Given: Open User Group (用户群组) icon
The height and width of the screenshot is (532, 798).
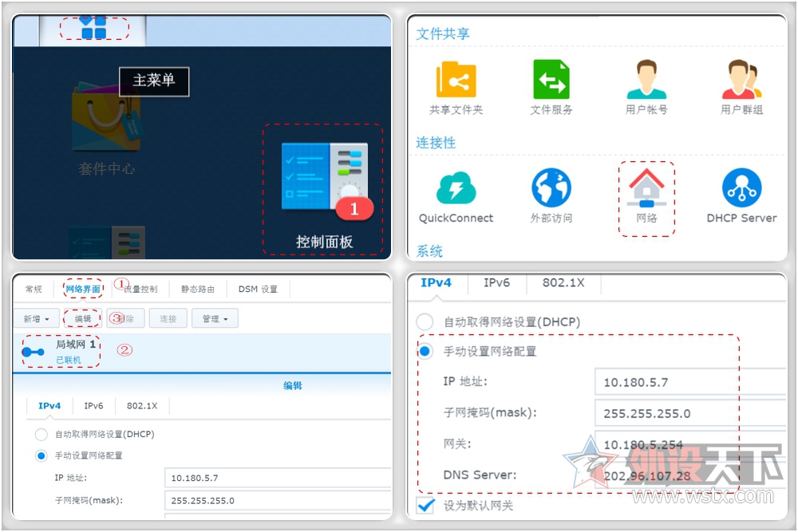Looking at the screenshot, I should point(741,79).
